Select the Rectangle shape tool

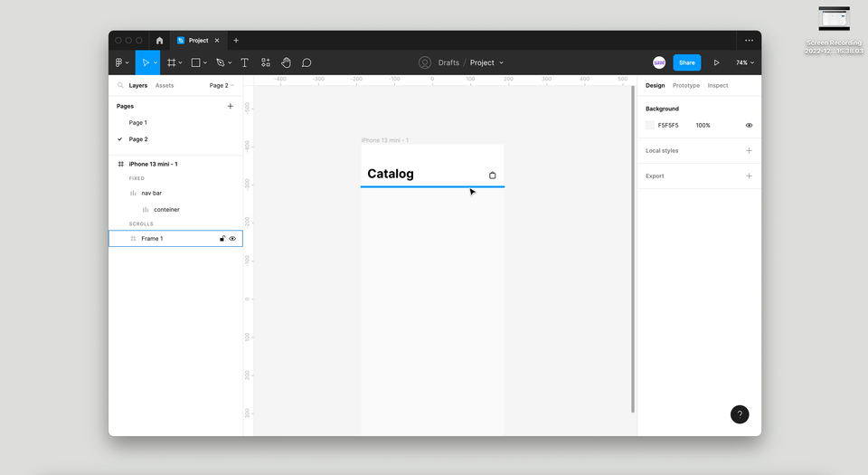[195, 62]
